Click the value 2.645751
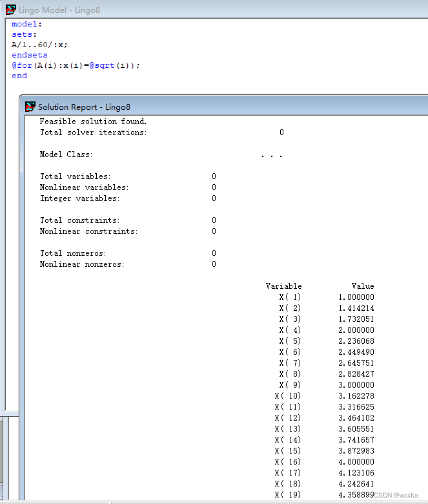Viewport: 428px width, 504px height. (x=356, y=363)
